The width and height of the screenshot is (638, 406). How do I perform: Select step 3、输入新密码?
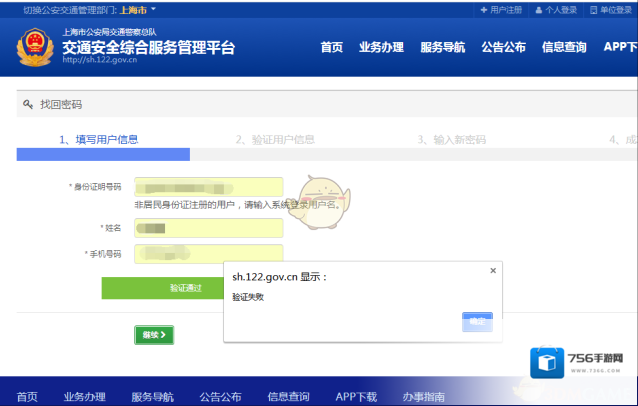click(x=452, y=140)
